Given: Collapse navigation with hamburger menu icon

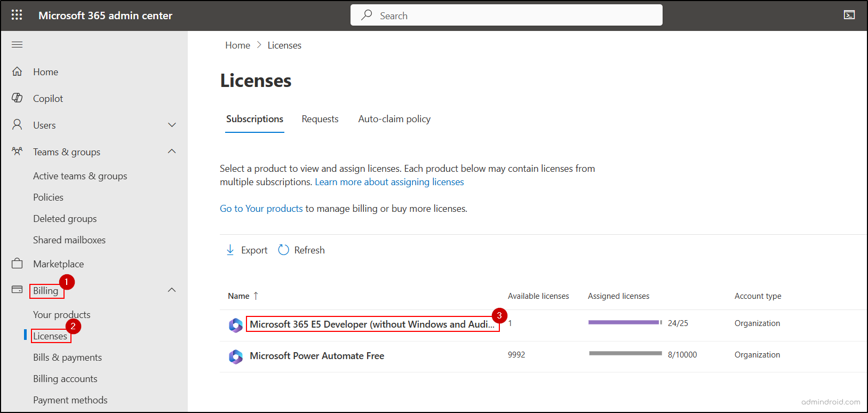Looking at the screenshot, I should coord(17,44).
